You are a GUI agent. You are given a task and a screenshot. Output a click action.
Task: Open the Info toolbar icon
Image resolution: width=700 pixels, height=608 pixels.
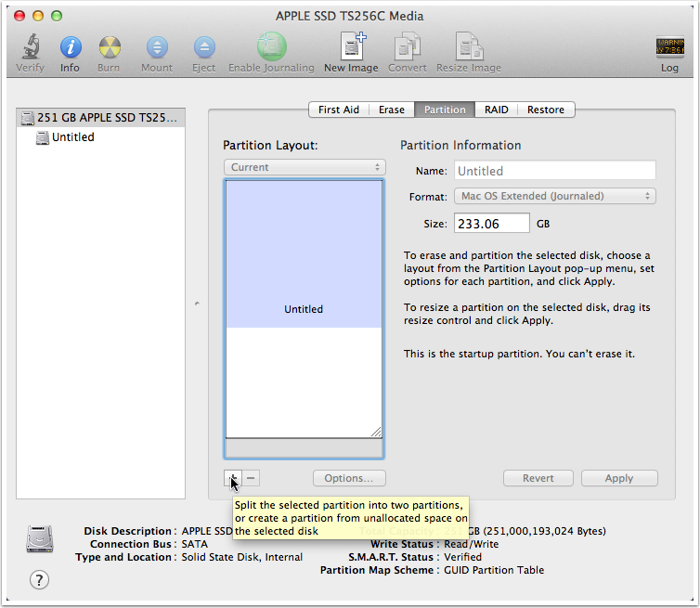71,46
